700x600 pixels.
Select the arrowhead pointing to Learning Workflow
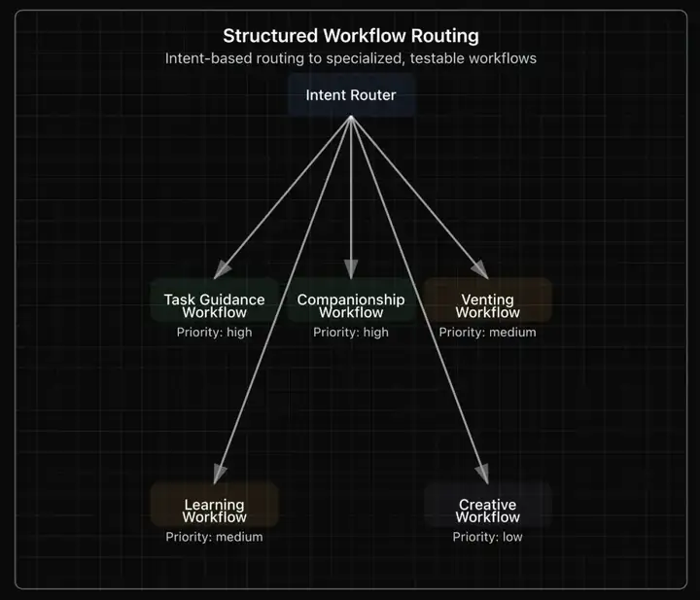pyautogui.click(x=219, y=474)
